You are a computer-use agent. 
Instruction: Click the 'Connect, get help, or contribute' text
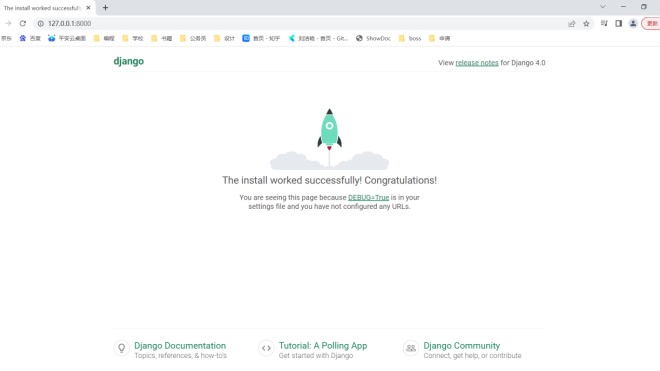[472, 356]
